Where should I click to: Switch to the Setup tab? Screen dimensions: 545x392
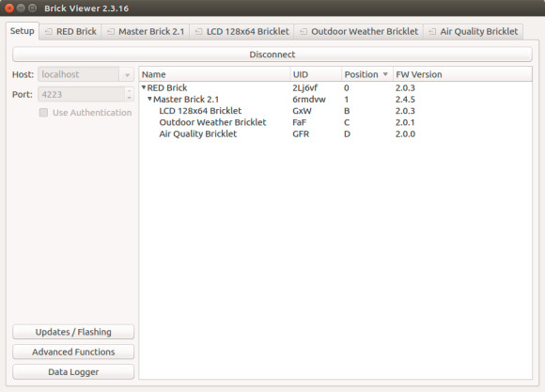pos(23,31)
